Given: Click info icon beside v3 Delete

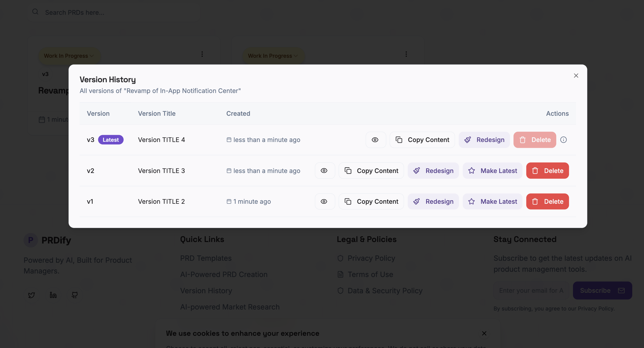Looking at the screenshot, I should (x=563, y=140).
